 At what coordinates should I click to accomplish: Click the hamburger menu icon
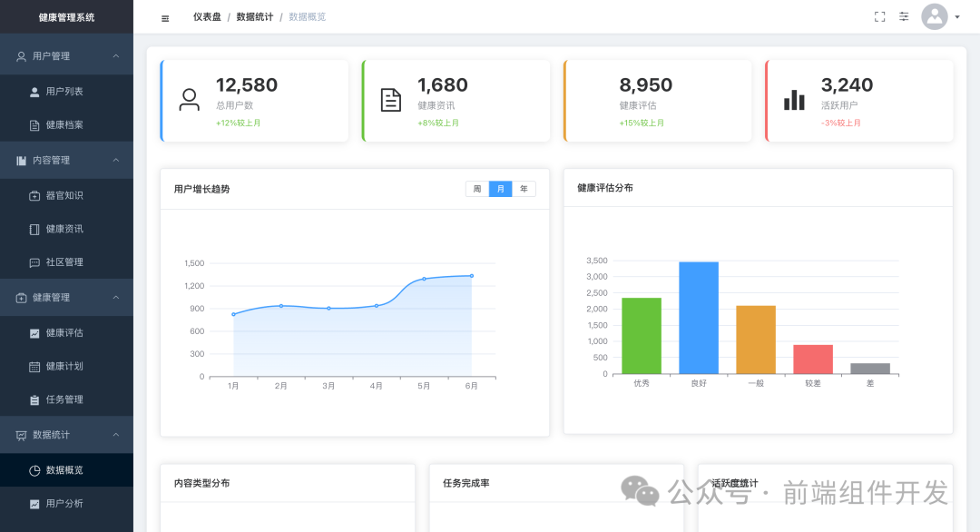164,16
